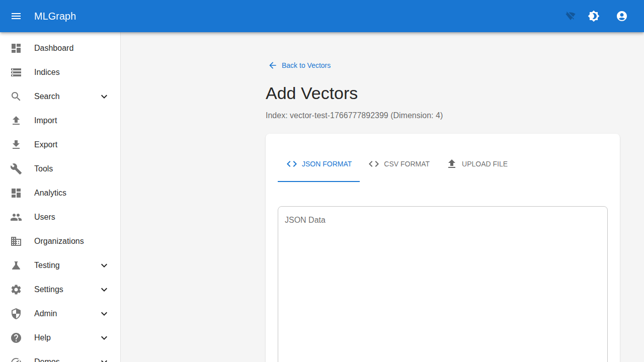Toggle the navigation drawer menu
The image size is (644, 362).
(16, 16)
